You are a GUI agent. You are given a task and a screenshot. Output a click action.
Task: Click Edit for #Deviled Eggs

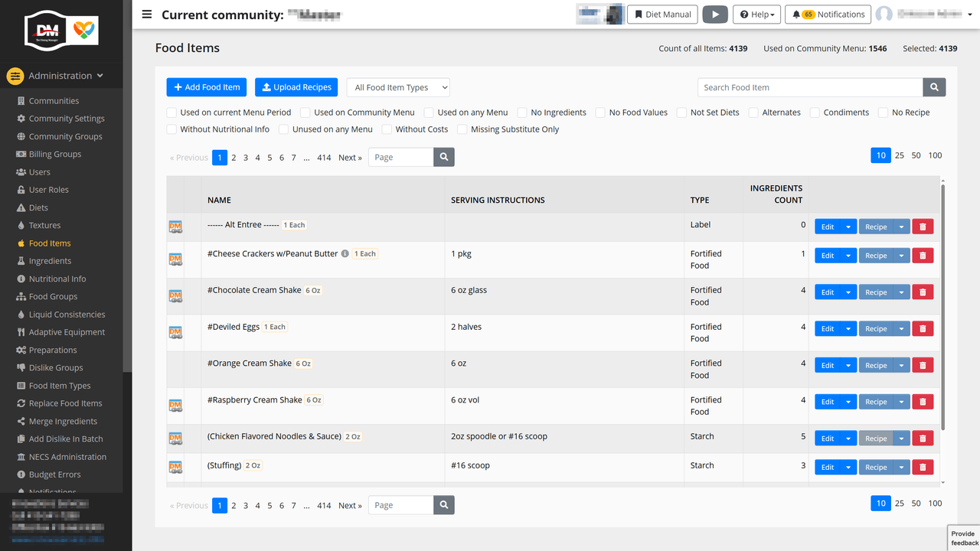pyautogui.click(x=828, y=328)
